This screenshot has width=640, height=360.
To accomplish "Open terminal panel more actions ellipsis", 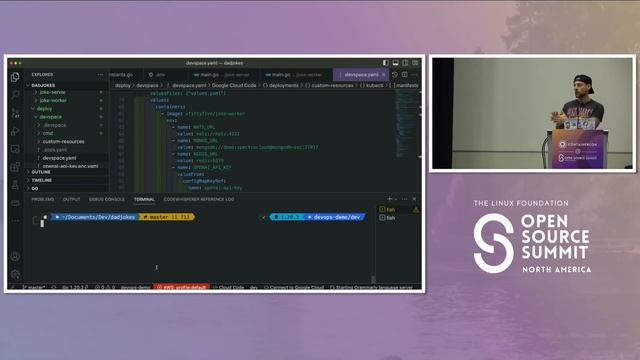I will 404,199.
